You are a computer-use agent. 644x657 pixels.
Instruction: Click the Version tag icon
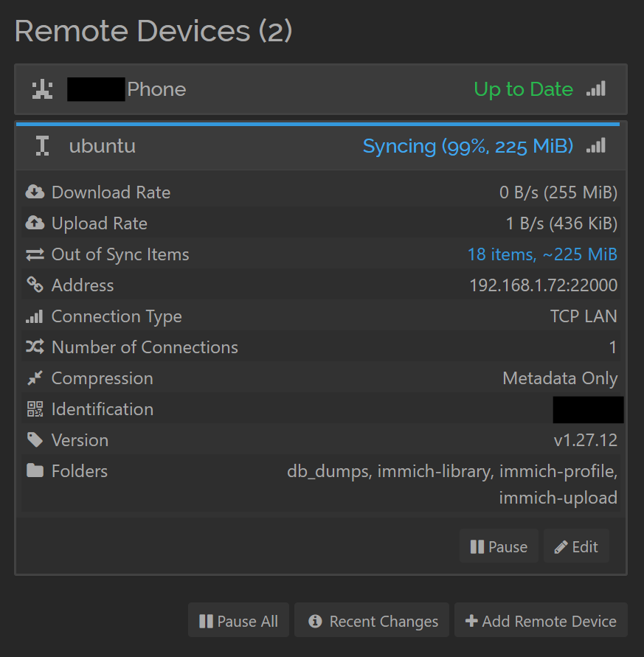(x=35, y=440)
